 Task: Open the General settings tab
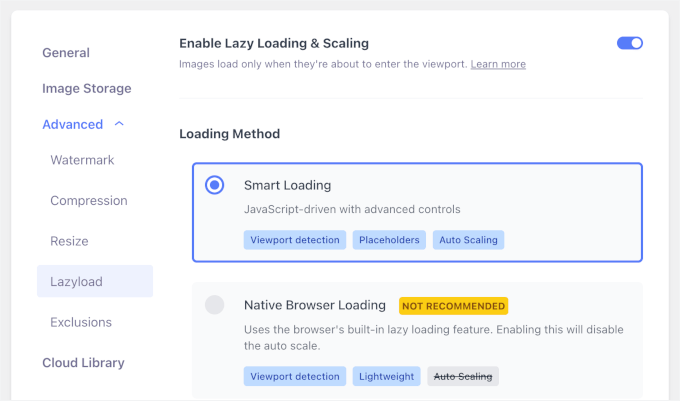(66, 53)
